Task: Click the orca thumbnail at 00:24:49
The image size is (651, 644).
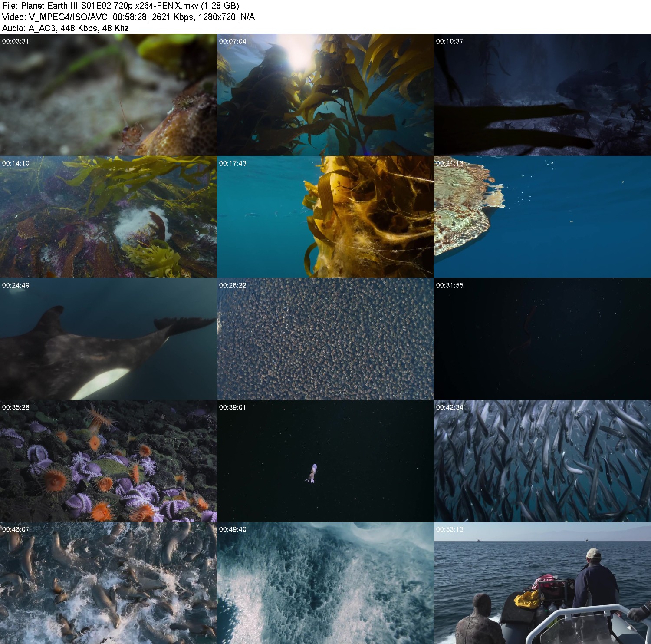Action: [108, 339]
